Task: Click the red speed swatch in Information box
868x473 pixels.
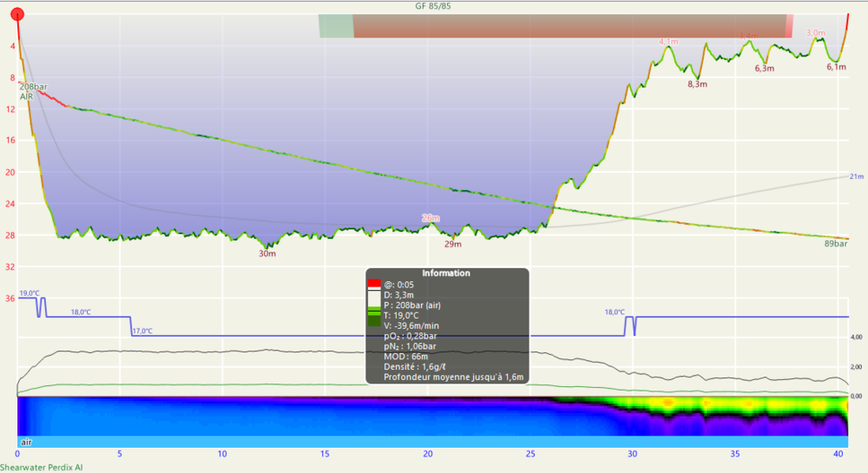Action: pyautogui.click(x=374, y=283)
